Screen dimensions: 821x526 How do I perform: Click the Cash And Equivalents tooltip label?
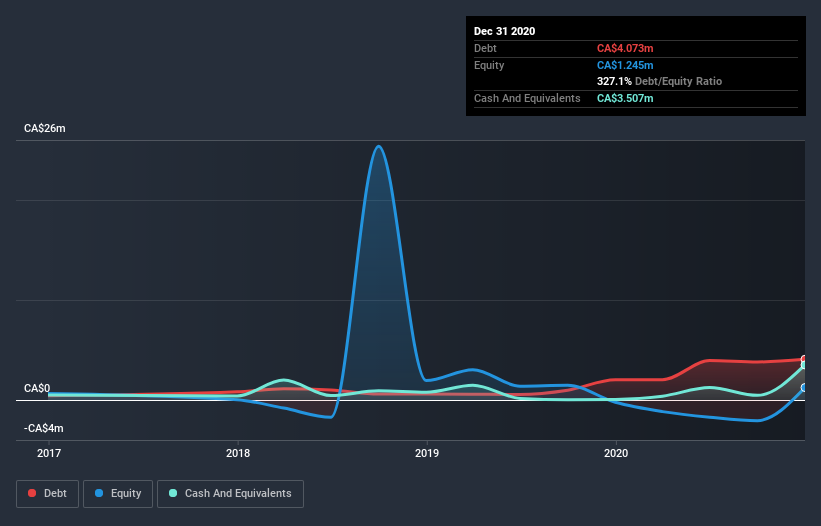pyautogui.click(x=527, y=98)
